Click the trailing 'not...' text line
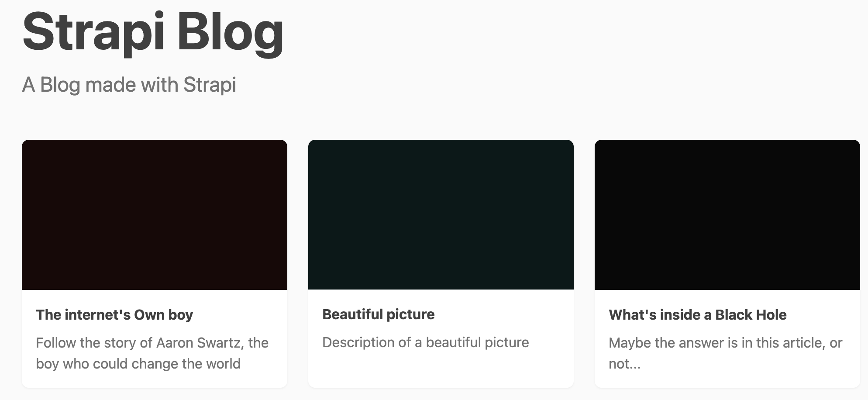This screenshot has width=868, height=400. 624,364
